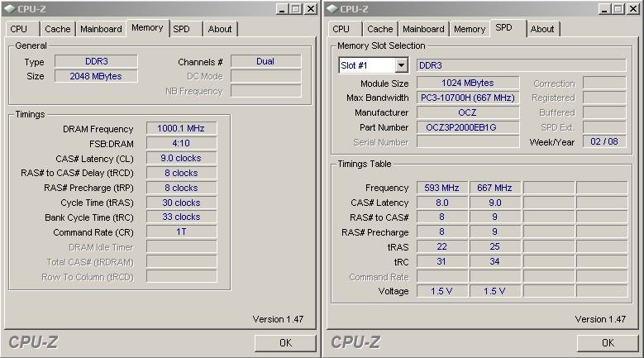Click CAS# Latency 8.0 cell

tap(442, 203)
